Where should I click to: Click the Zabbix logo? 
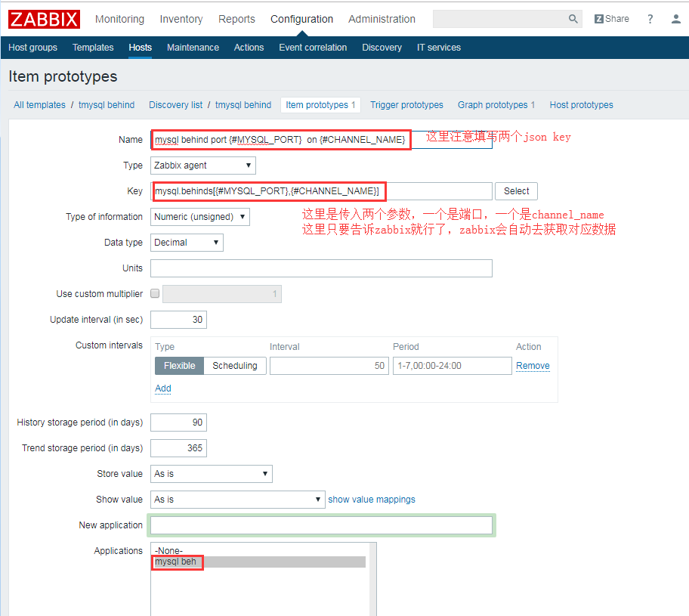point(45,19)
